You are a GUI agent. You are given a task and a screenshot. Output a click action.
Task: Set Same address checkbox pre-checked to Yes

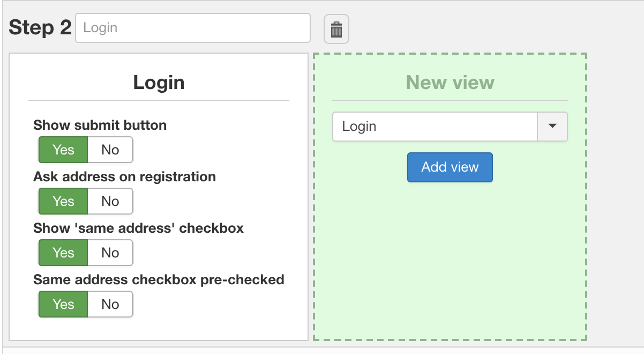pyautogui.click(x=63, y=304)
